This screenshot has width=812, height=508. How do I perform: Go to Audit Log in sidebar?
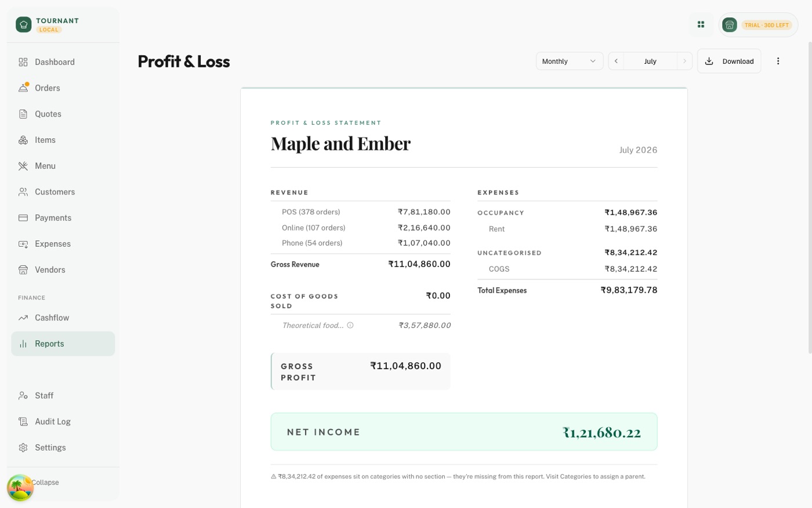click(63, 421)
